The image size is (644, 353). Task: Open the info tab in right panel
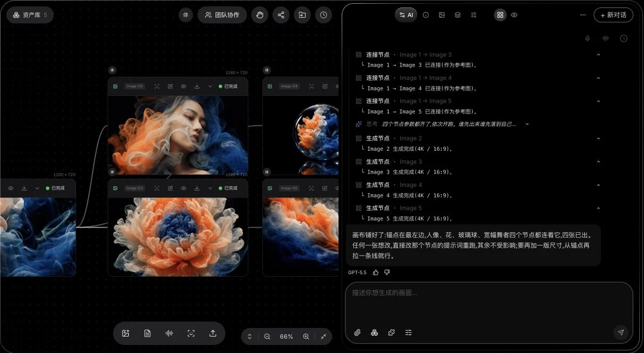pyautogui.click(x=426, y=15)
